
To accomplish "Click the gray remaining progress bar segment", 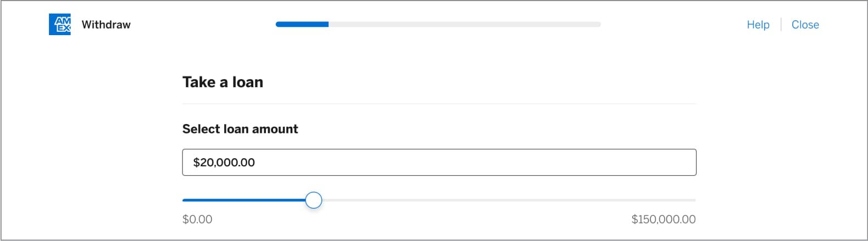I will (x=464, y=24).
